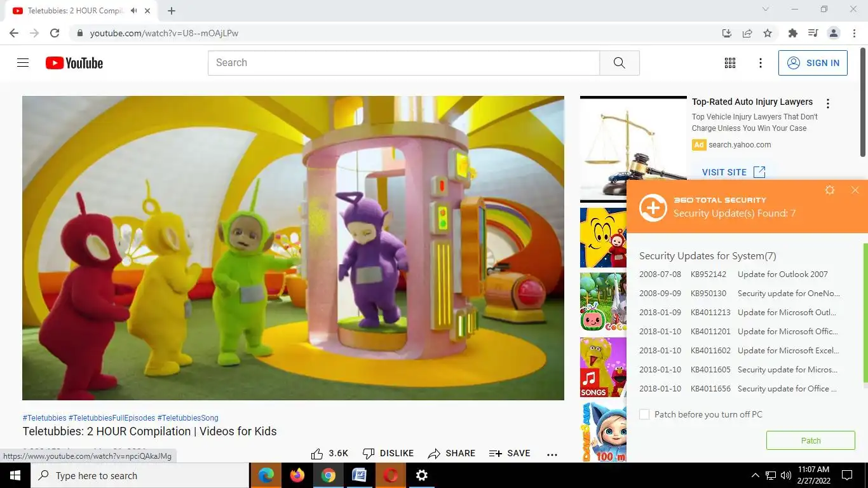
Task: Open the notification center icon
Action: 847,475
